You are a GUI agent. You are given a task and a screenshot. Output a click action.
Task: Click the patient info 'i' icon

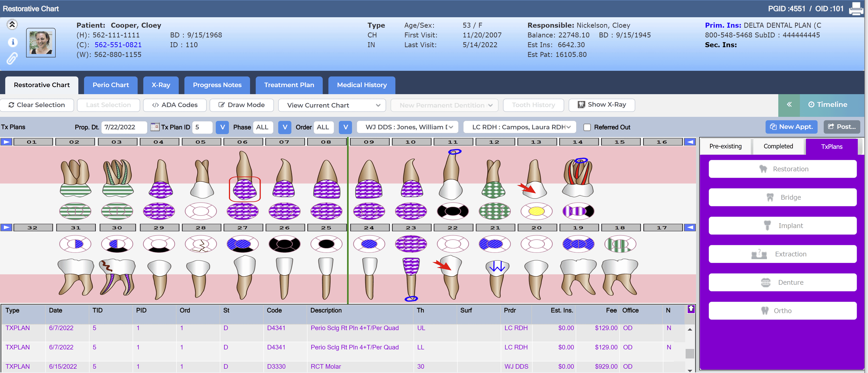pyautogui.click(x=12, y=42)
